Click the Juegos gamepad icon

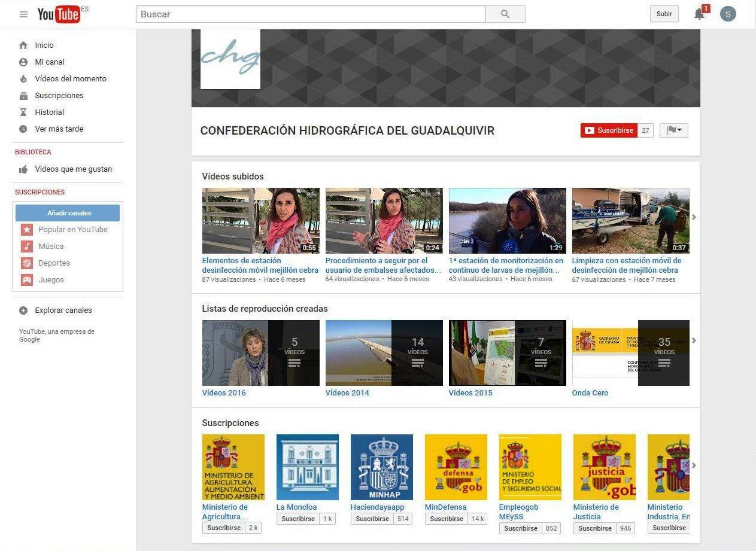click(27, 280)
